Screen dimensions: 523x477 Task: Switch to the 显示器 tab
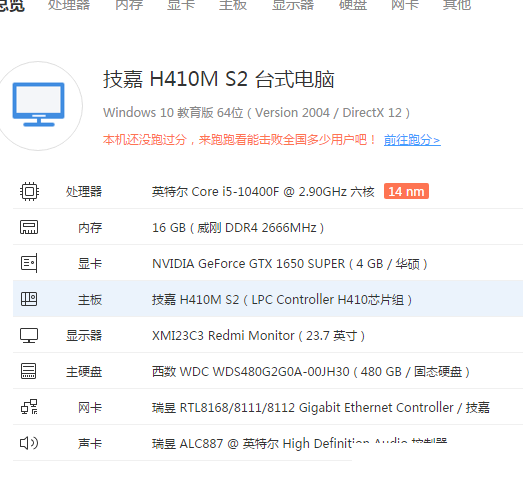(x=293, y=5)
